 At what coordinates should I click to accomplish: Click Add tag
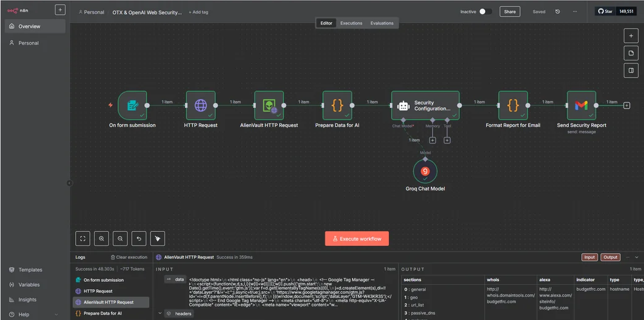198,12
